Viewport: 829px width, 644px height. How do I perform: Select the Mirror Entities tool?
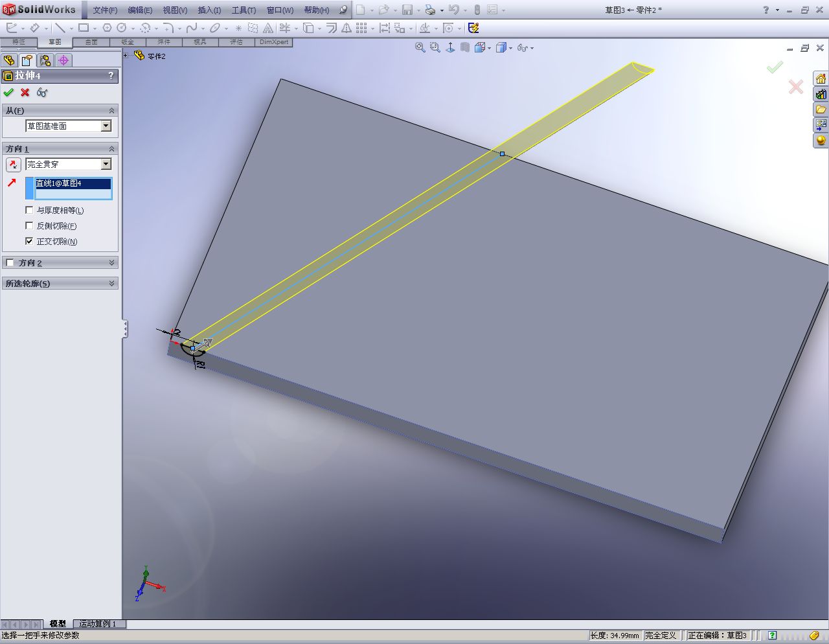346,28
